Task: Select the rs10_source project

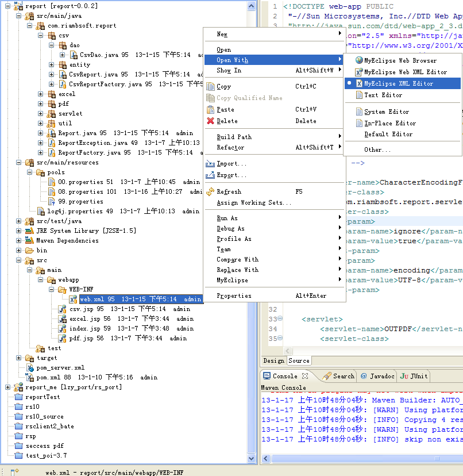Action: click(x=44, y=416)
